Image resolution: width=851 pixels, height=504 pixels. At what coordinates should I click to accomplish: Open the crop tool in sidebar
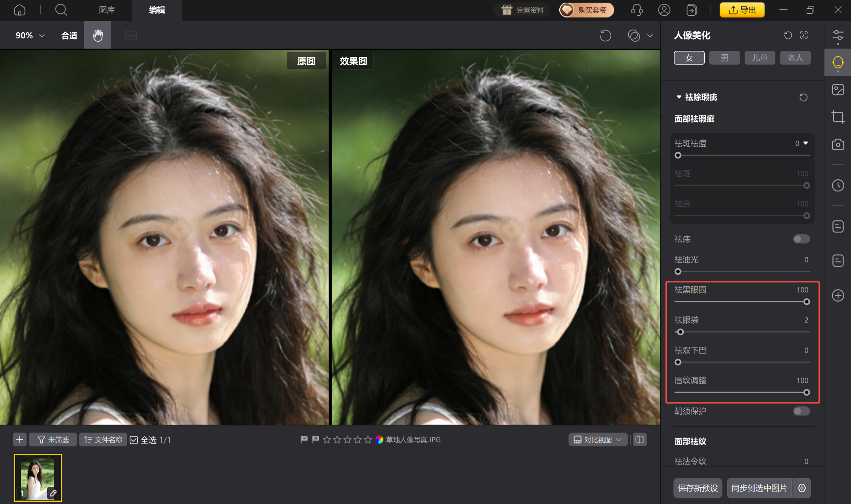pyautogui.click(x=838, y=117)
